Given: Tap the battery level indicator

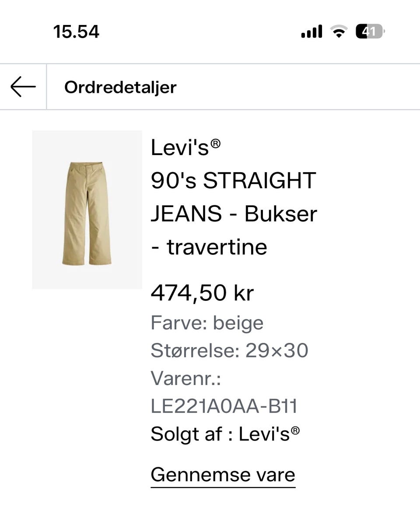Looking at the screenshot, I should pos(370,32).
